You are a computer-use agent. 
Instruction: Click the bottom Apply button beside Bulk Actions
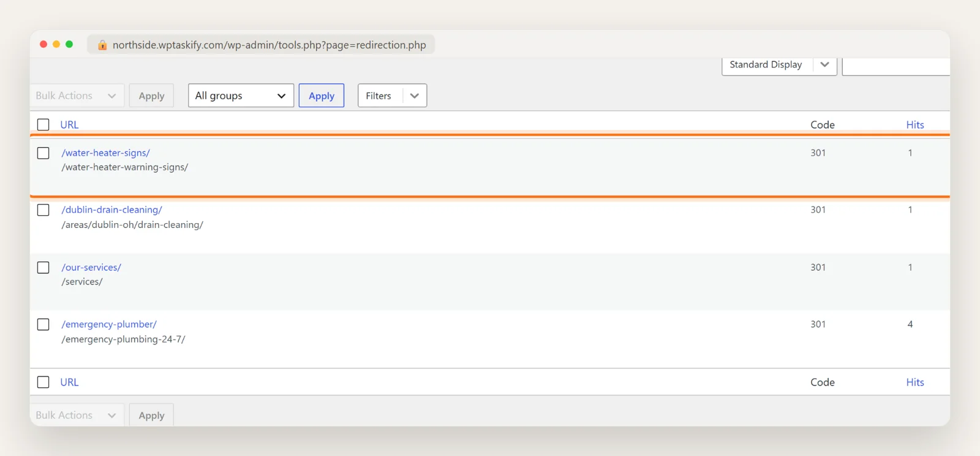pyautogui.click(x=151, y=415)
